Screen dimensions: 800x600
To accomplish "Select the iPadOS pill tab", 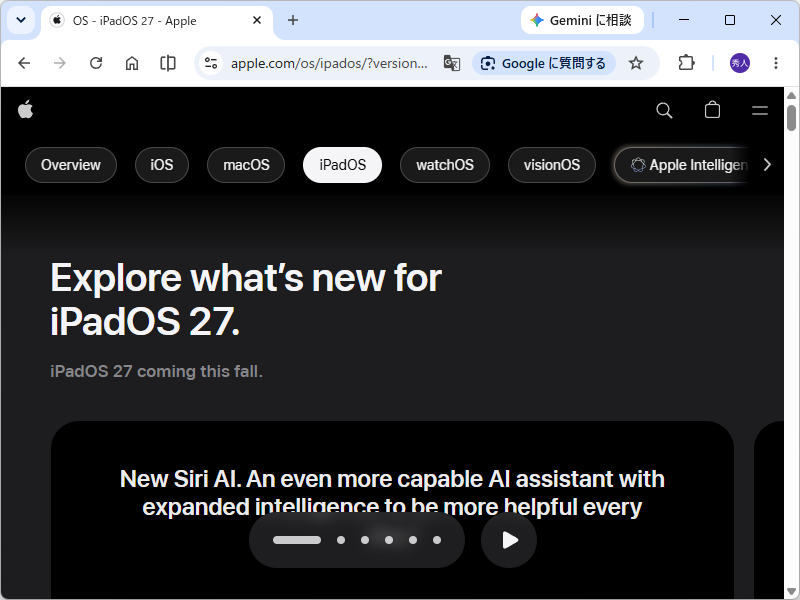I will [x=342, y=165].
